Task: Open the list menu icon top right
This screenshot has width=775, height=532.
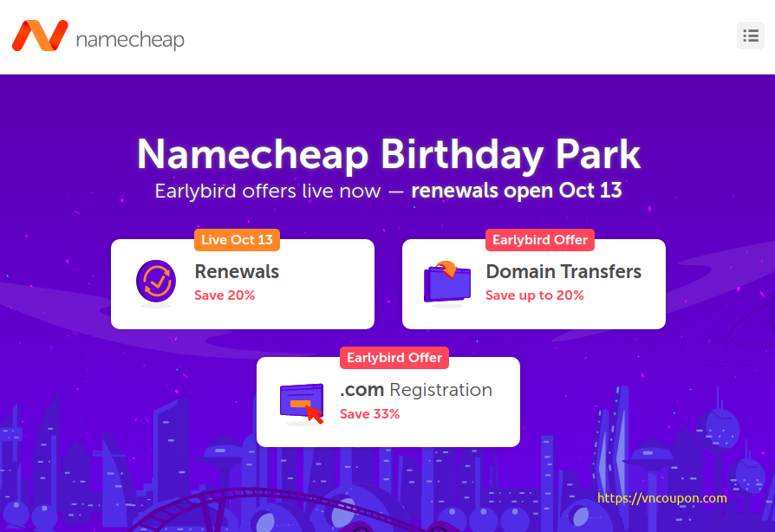Action: point(751,36)
